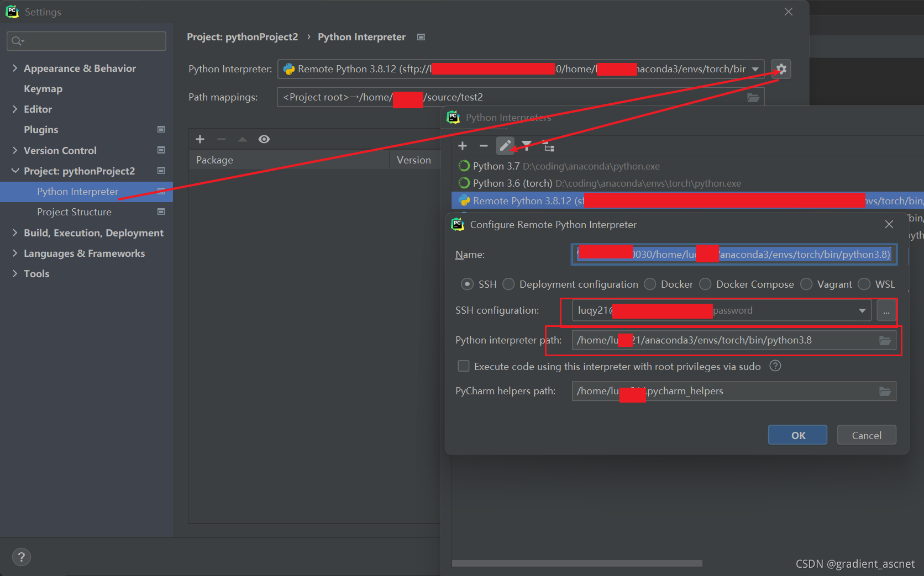The height and width of the screenshot is (576, 924).
Task: Click project-level icon beside Version Control
Action: [x=161, y=150]
